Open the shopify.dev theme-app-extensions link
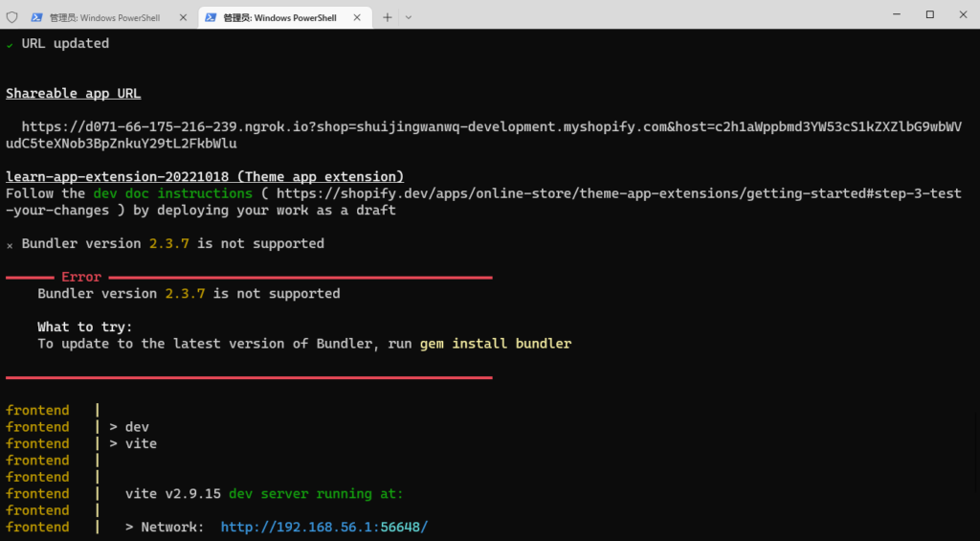Image resolution: width=980 pixels, height=541 pixels. [483, 201]
